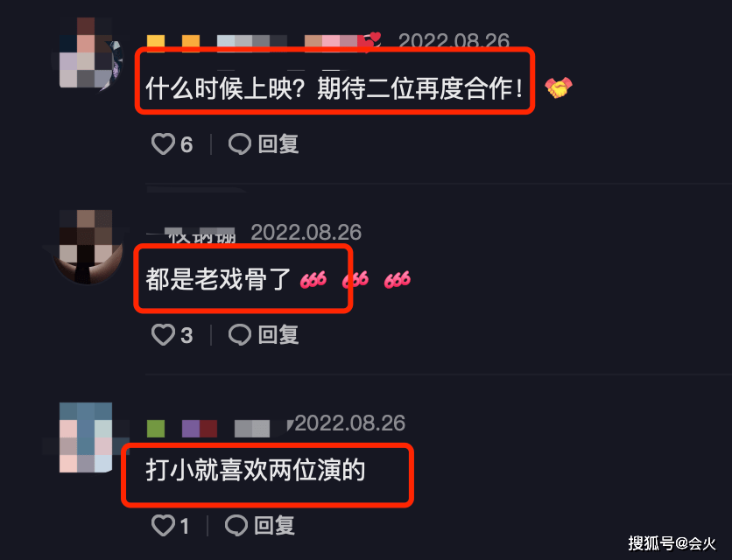Click reply bubble icon under first comment
This screenshot has height=560, width=732.
(240, 143)
